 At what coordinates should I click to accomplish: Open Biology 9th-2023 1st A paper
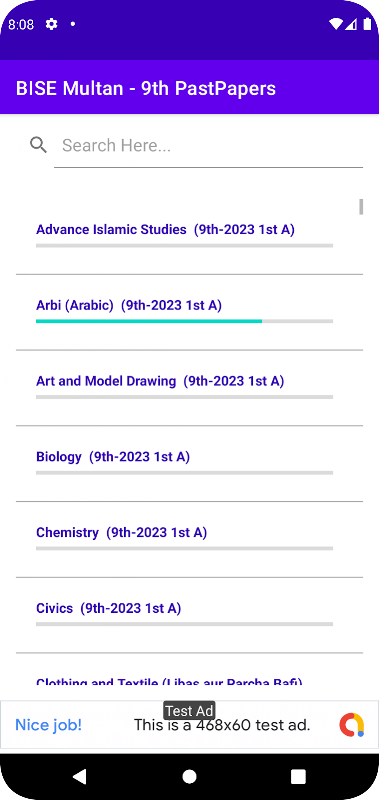click(189, 463)
